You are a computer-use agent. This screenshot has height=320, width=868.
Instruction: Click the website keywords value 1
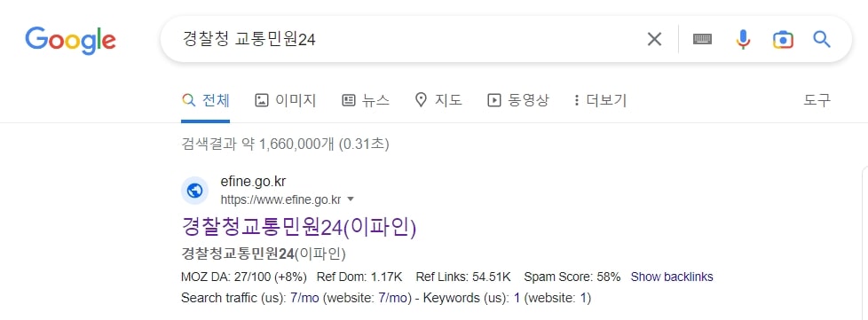583,298
